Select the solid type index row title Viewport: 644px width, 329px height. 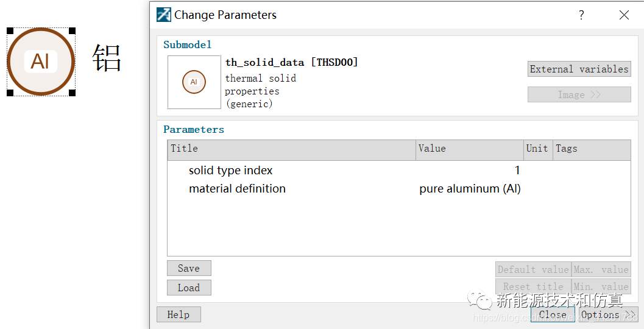(x=230, y=171)
